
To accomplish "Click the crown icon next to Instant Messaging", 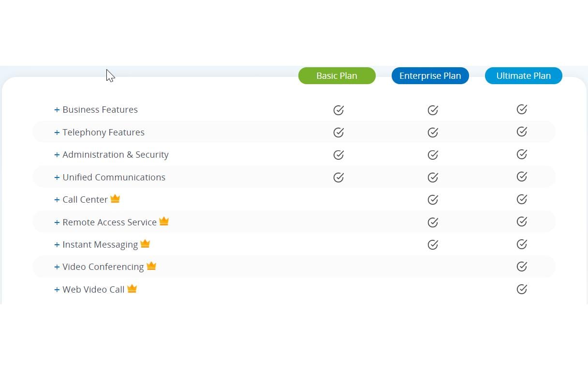I will (x=145, y=244).
